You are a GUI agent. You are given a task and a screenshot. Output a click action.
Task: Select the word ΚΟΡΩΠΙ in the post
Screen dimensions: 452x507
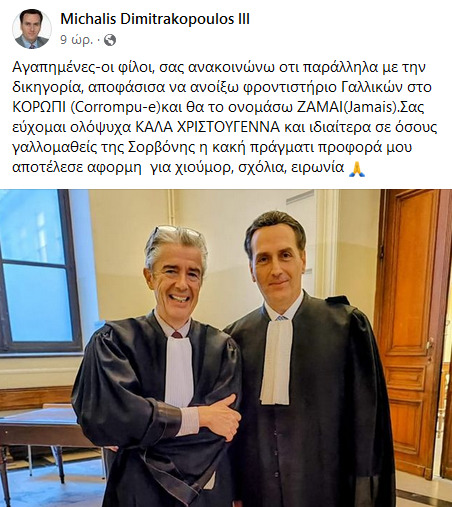point(40,107)
